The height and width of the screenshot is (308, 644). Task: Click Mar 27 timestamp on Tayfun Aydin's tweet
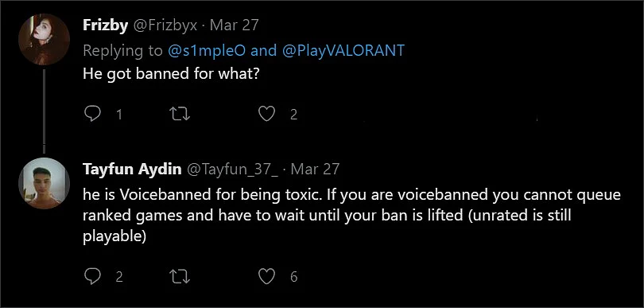pos(315,169)
